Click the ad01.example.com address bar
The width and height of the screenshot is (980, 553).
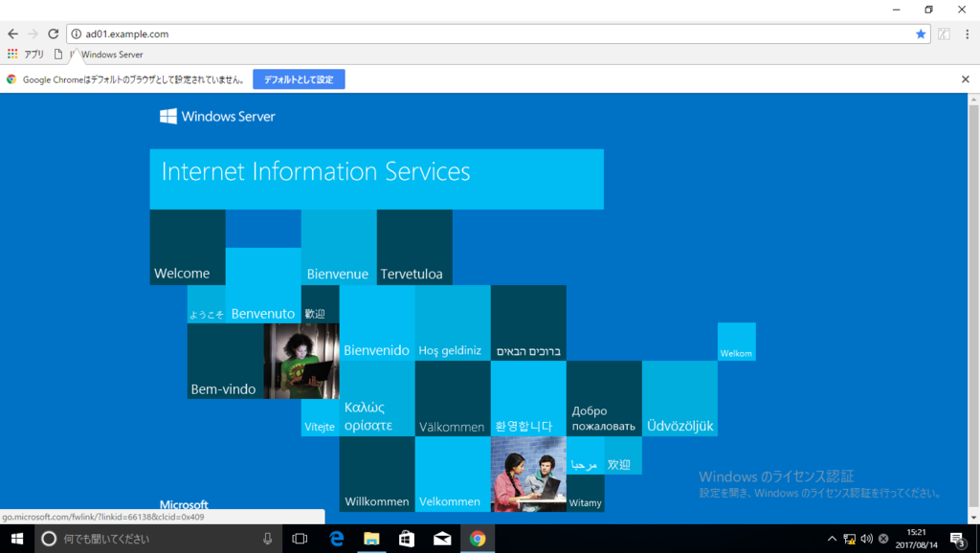498,33
